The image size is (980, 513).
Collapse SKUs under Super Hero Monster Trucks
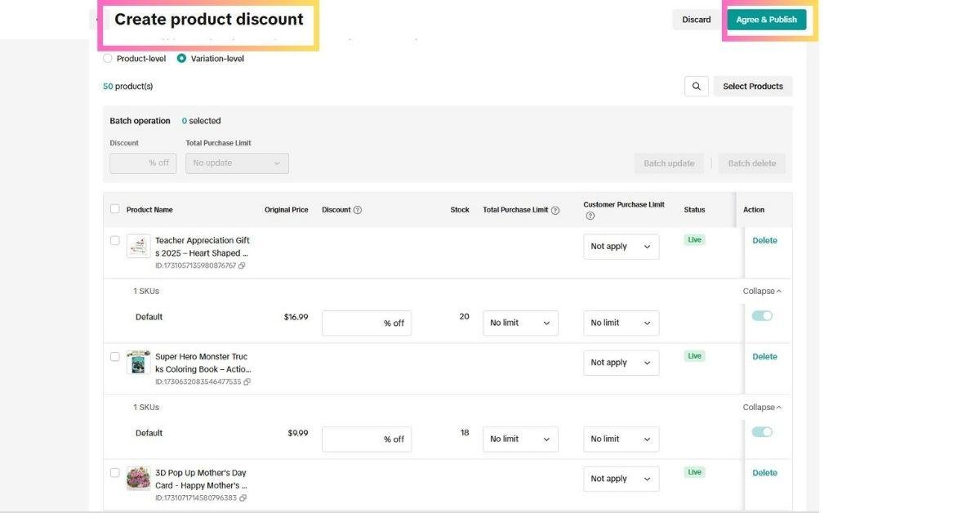click(762, 407)
